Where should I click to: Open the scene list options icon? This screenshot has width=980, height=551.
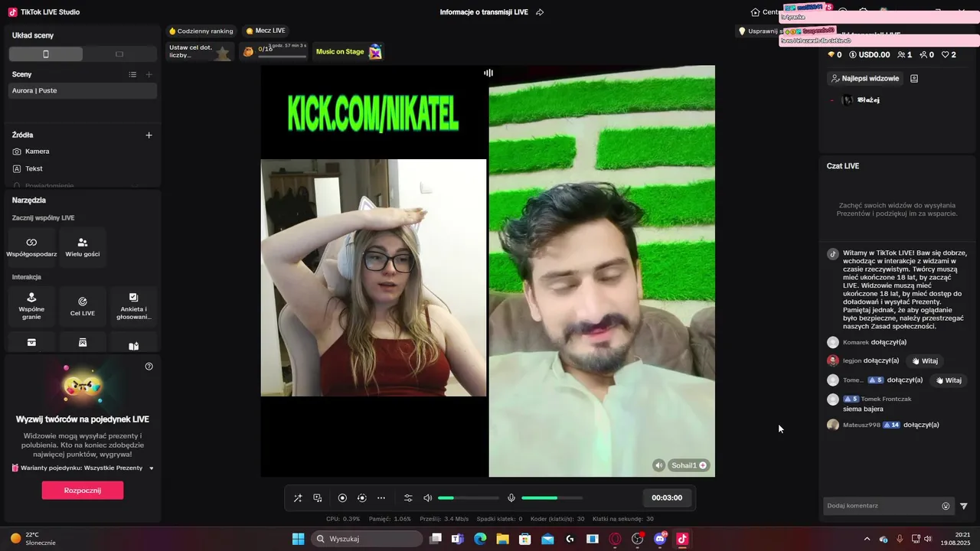[x=132, y=74]
